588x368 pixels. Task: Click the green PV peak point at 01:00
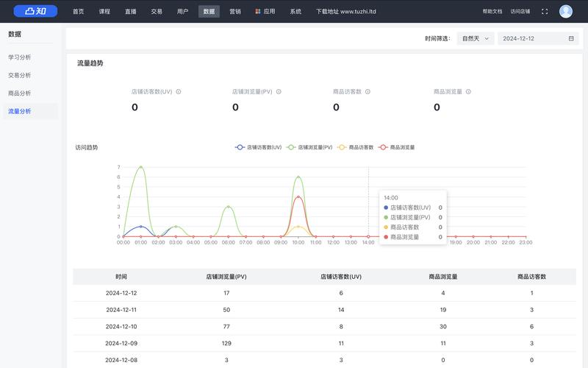[x=141, y=167]
